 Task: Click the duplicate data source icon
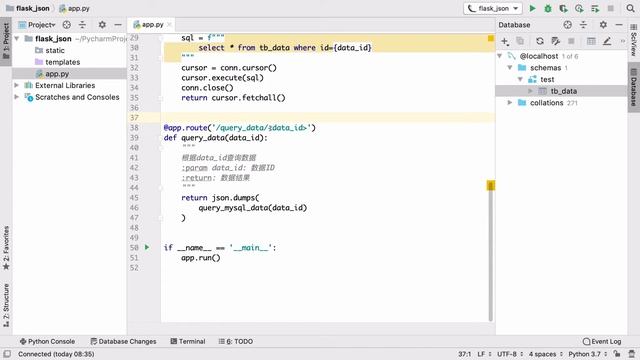pos(520,41)
